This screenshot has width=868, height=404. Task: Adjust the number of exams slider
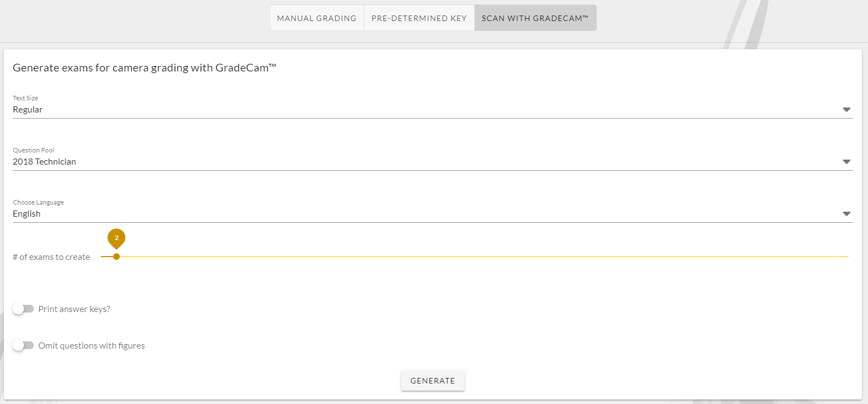point(116,257)
